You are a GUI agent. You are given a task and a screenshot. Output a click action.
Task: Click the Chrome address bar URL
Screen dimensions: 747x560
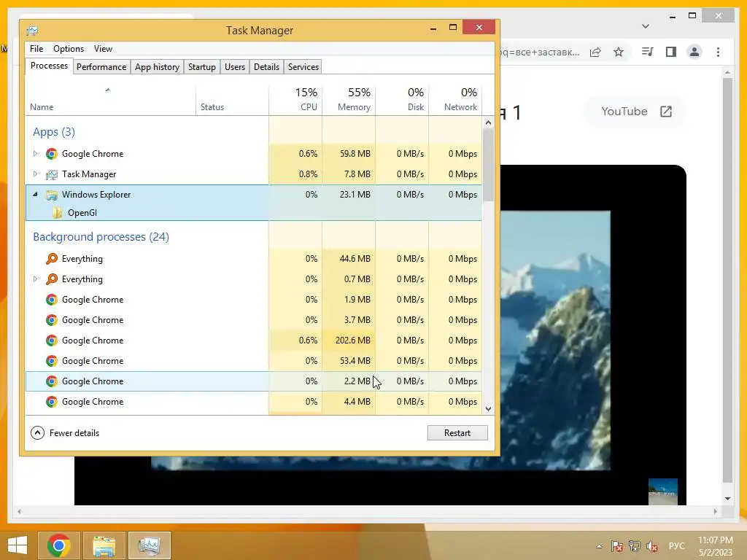pyautogui.click(x=541, y=52)
